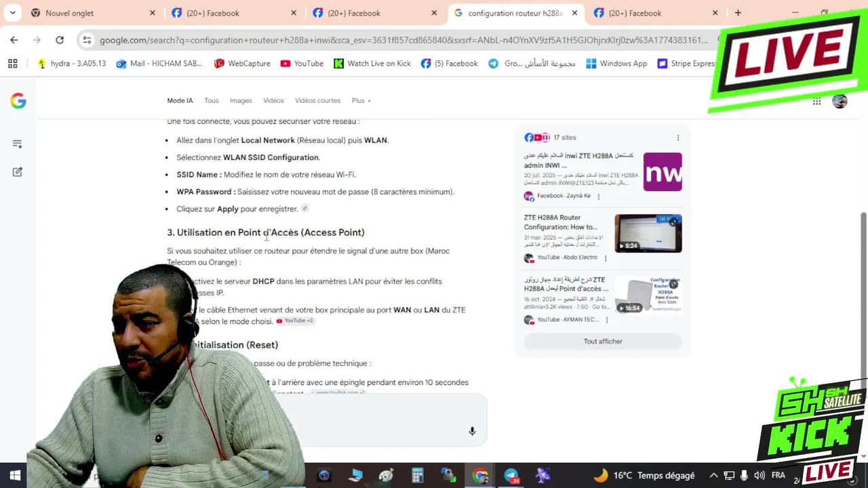Open Telegram from the taskbar
Viewport: 868px width, 488px height.
[511, 476]
